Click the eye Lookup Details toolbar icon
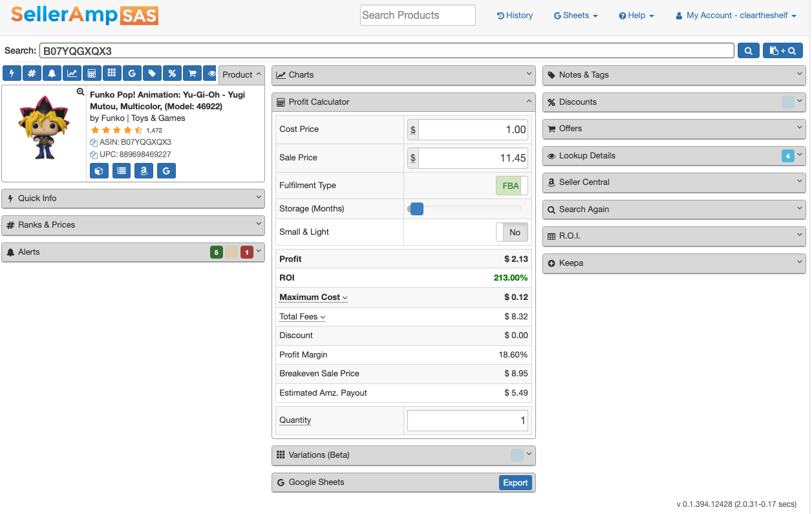Image resolution: width=812 pixels, height=514 pixels. [210, 74]
